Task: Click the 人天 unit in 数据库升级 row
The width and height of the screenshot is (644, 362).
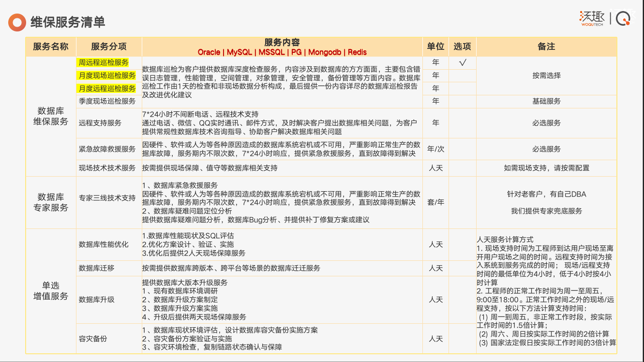Action: pos(435,300)
